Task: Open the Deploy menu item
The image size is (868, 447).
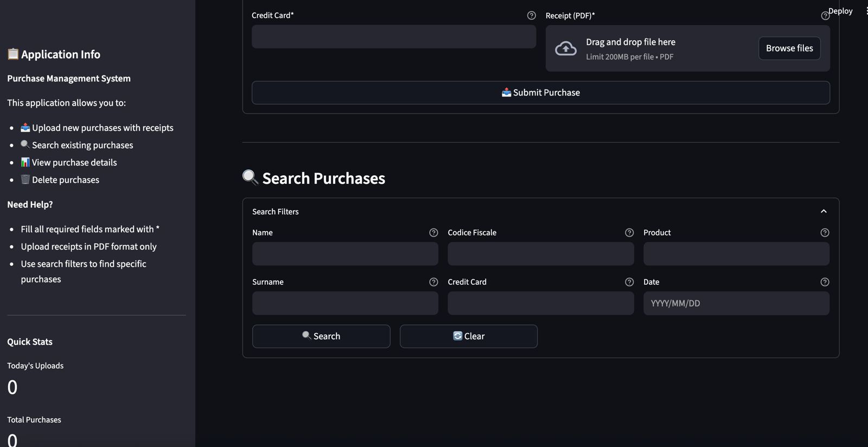Action: coord(840,11)
